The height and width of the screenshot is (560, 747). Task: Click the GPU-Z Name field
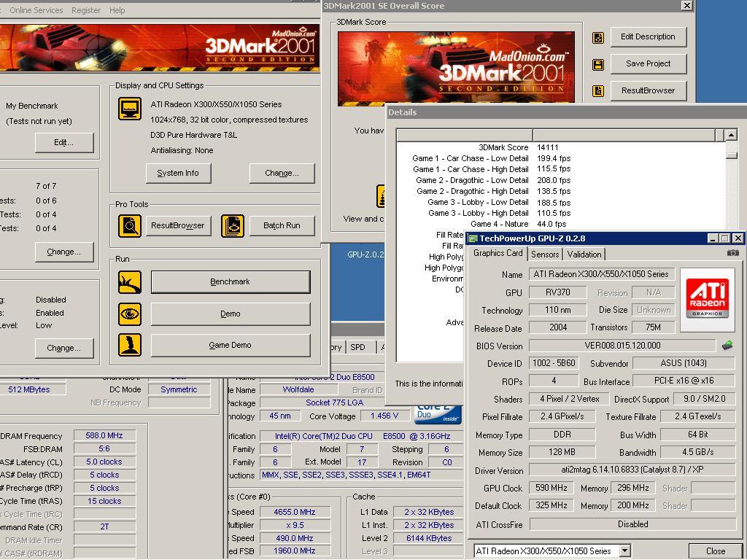click(x=601, y=274)
